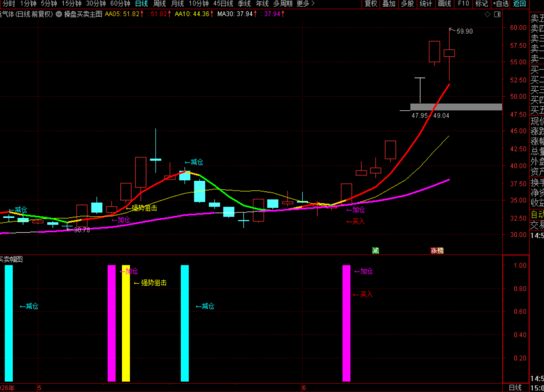The width and height of the screenshot is (544, 392).
Task: Click the yellow 强势狙击 signal bar
Action: click(x=125, y=323)
